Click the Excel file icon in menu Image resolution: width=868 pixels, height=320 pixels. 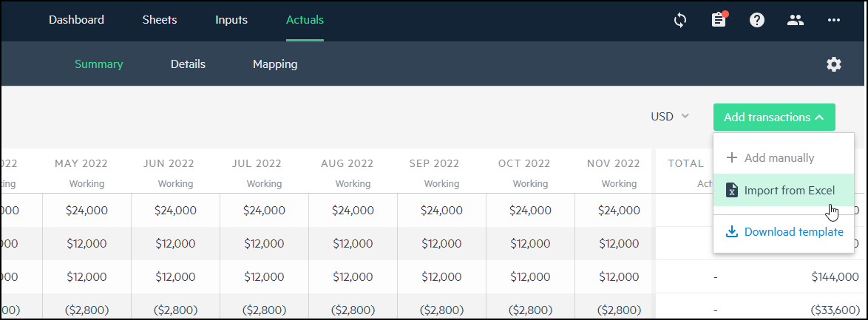tap(732, 191)
